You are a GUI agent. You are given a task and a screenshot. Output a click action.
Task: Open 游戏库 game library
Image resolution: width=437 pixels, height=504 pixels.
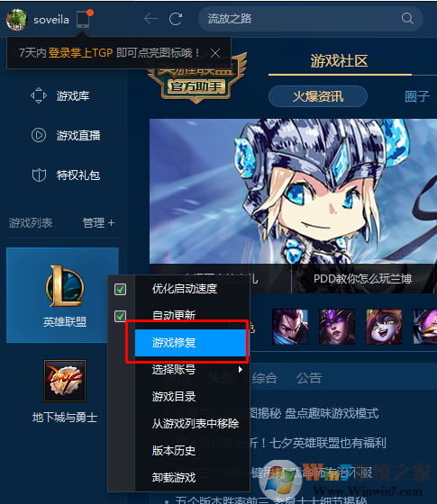(x=60, y=95)
